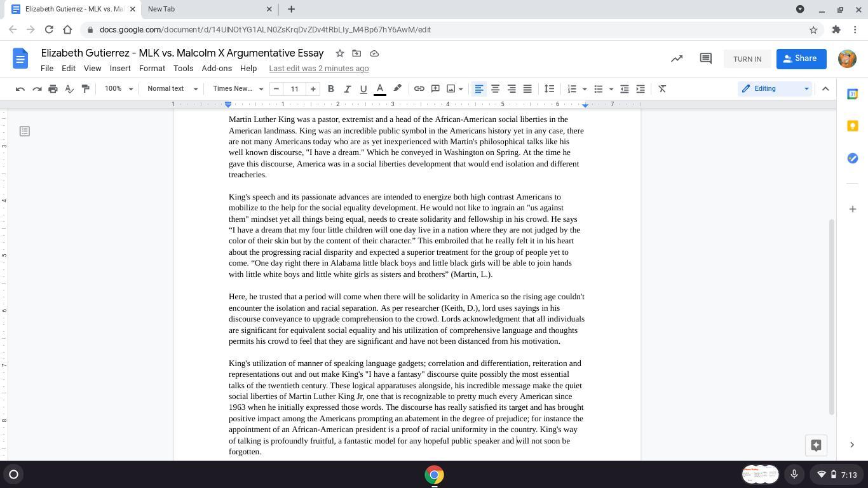This screenshot has height=488, width=868.
Task: Switch to New Tab browser tab
Action: point(209,9)
